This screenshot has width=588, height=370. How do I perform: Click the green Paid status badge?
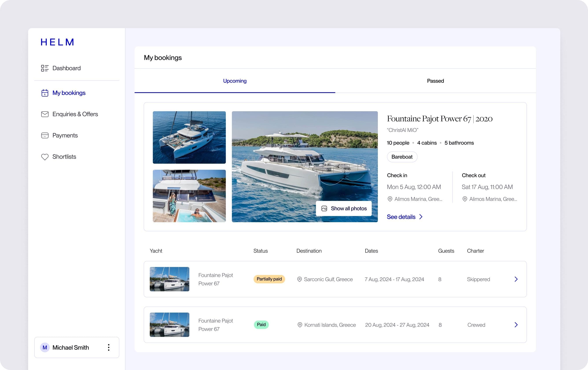(x=261, y=325)
